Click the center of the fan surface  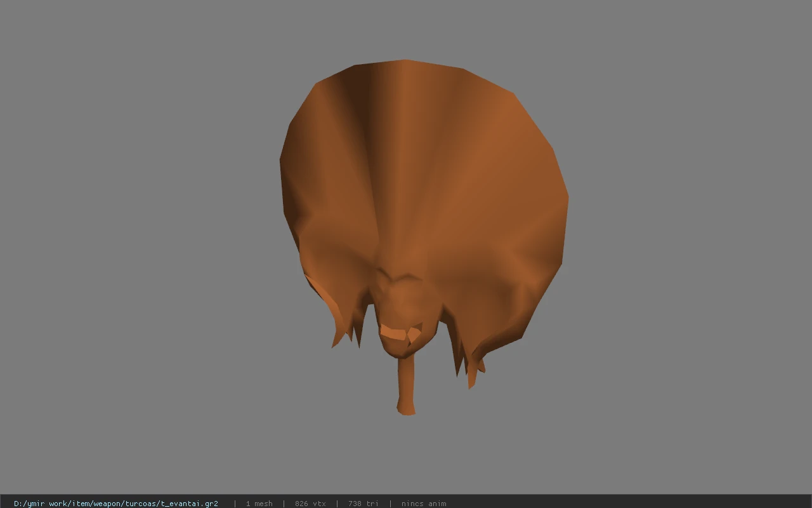pos(419,190)
